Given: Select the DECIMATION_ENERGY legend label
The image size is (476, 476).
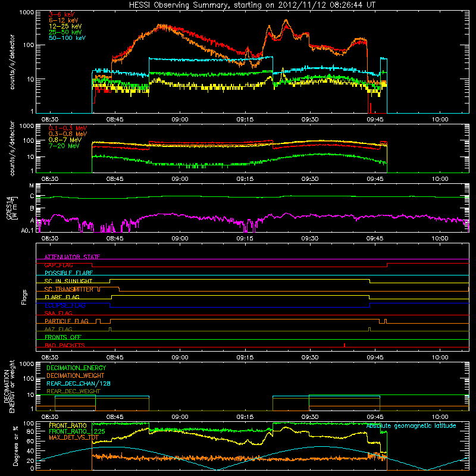Looking at the screenshot, I should [x=76, y=368].
